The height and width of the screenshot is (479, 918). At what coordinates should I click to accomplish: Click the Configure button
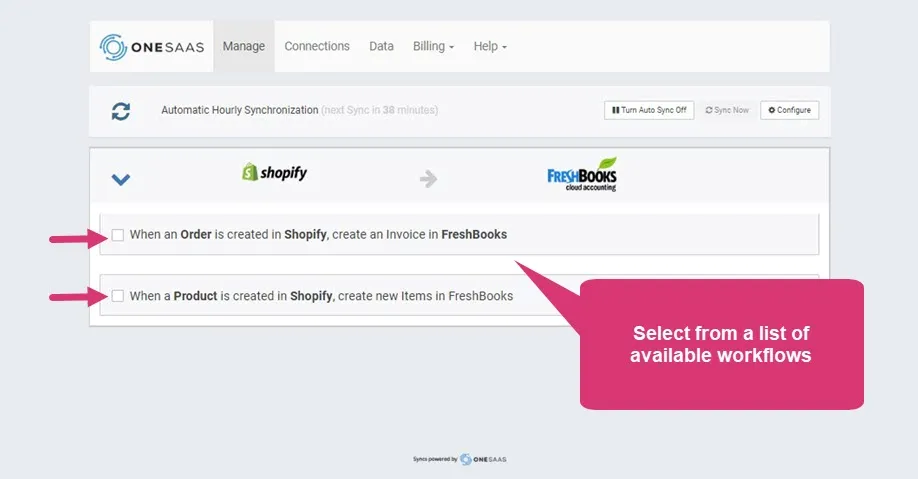pos(789,110)
